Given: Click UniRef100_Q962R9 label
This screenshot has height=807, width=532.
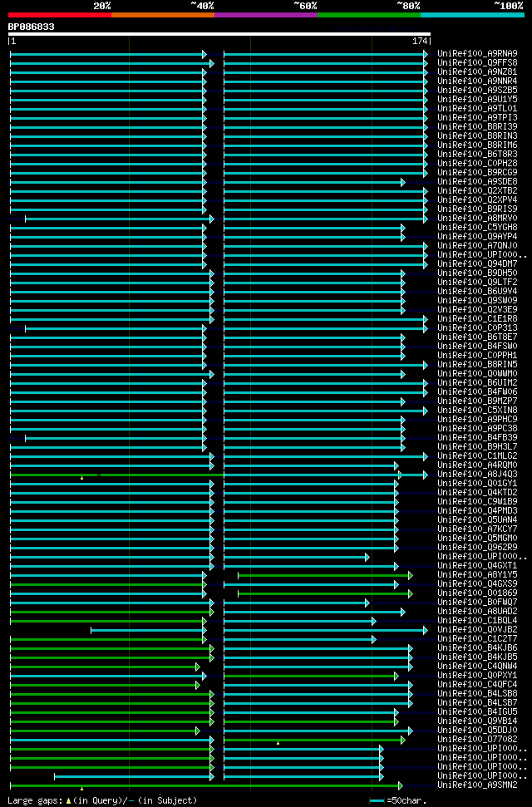Looking at the screenshot, I should tap(477, 548).
